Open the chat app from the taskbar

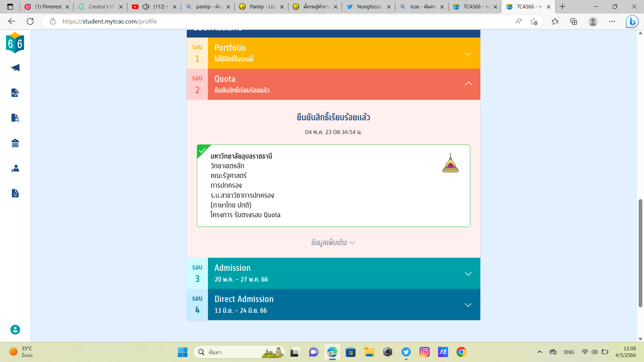(314, 352)
